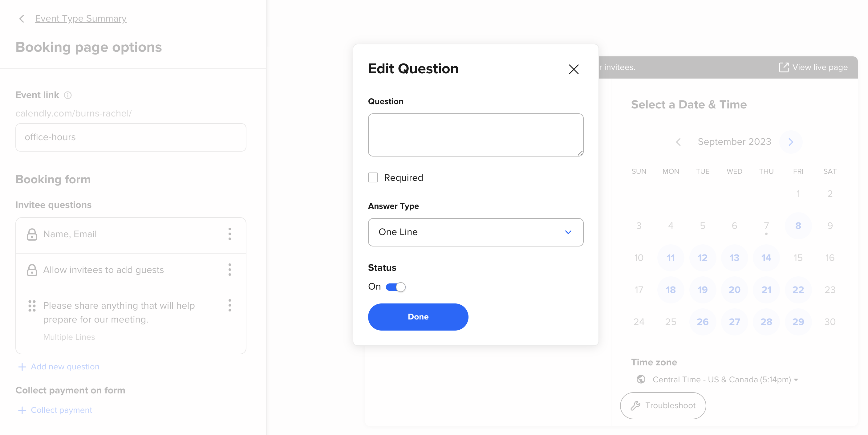Turn off the question Status toggle
This screenshot has width=868, height=435.
(x=395, y=287)
